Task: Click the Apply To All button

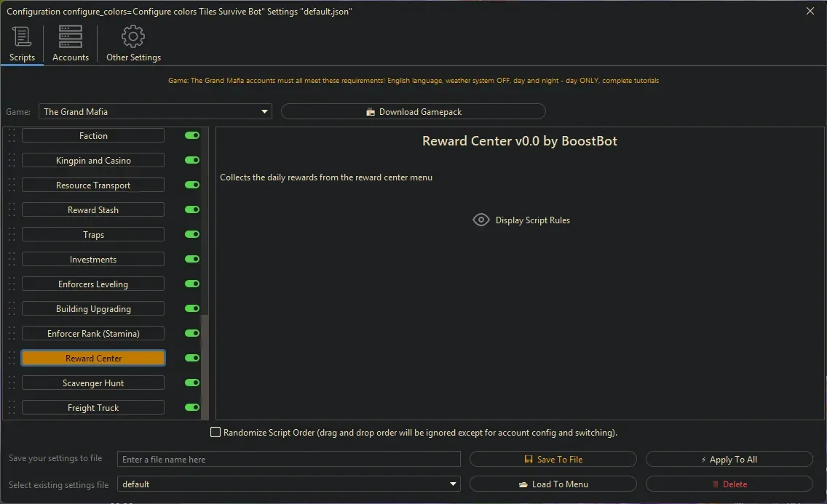Action: pos(729,459)
